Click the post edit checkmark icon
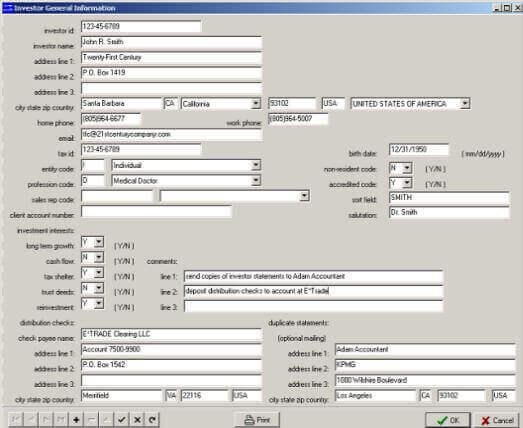This screenshot has width=523, height=428. click(x=121, y=419)
